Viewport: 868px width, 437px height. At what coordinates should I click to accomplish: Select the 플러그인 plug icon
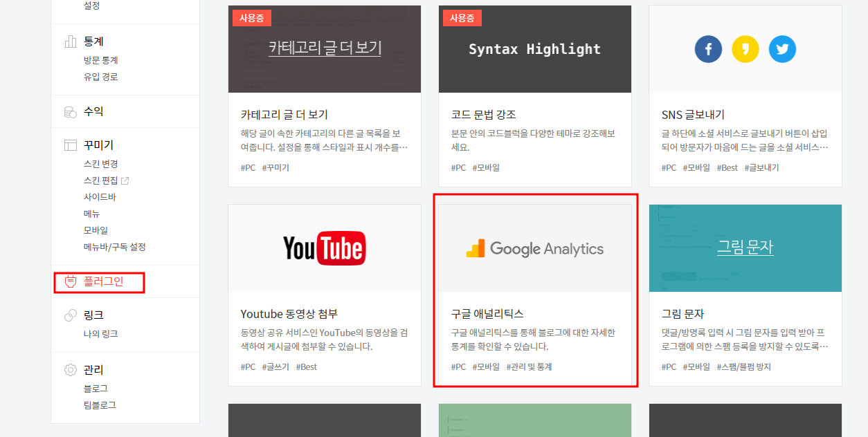point(70,282)
